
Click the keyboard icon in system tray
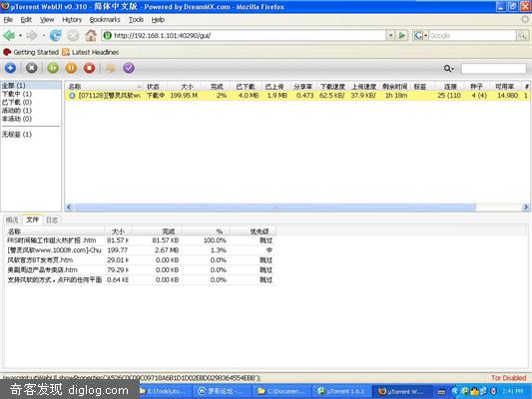pyautogui.click(x=441, y=392)
